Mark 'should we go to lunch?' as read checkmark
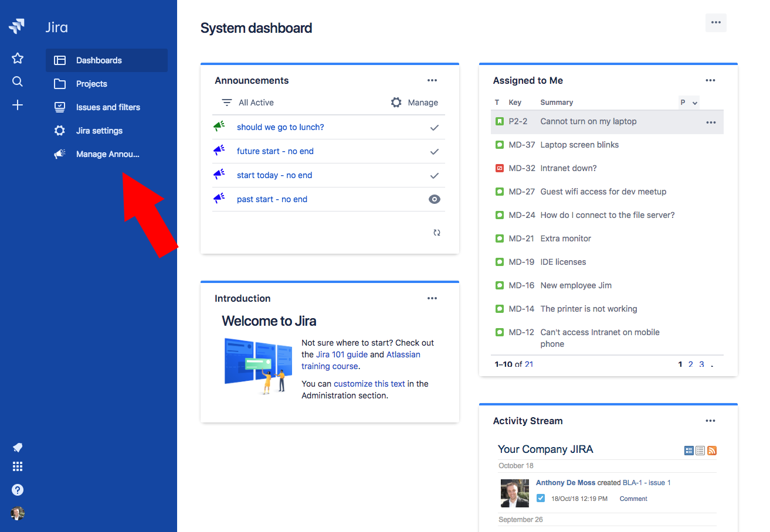Image resolution: width=770 pixels, height=532 pixels. 435,127
